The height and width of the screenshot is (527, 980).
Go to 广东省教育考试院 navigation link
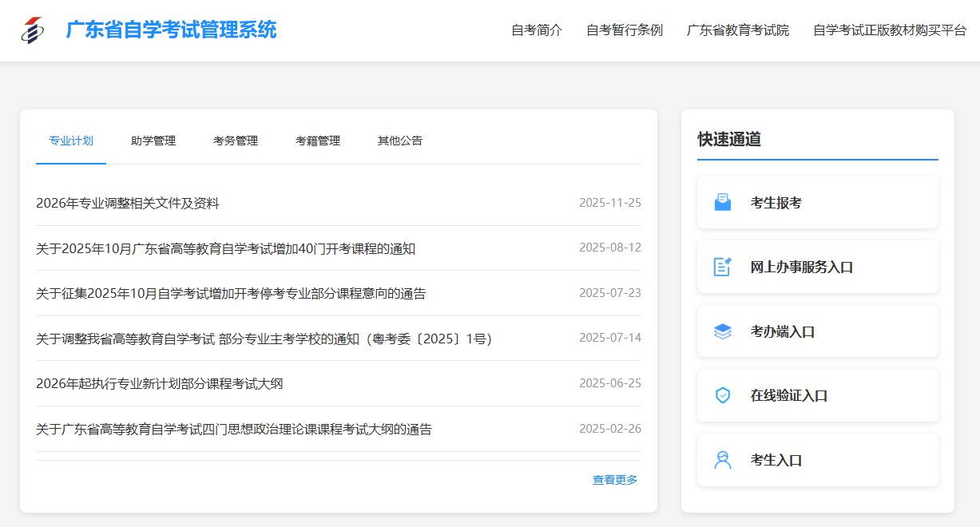coord(738,30)
